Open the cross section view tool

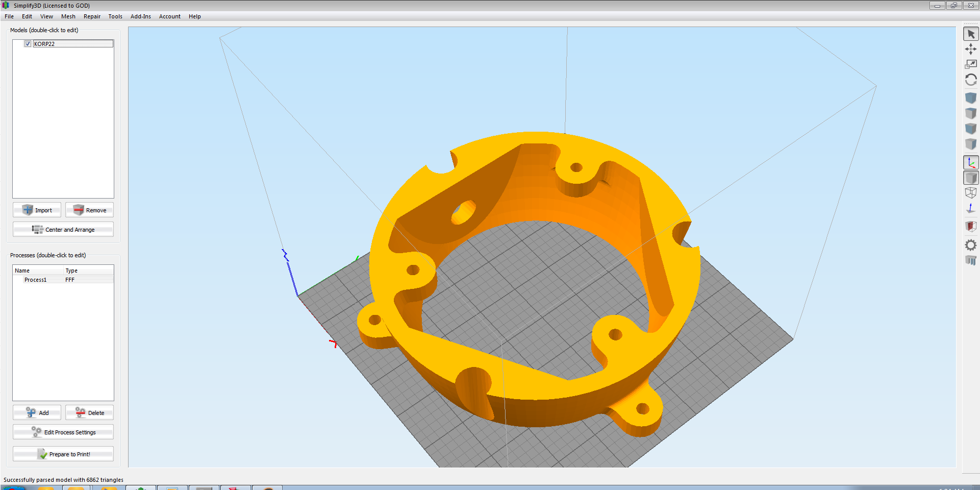click(971, 226)
